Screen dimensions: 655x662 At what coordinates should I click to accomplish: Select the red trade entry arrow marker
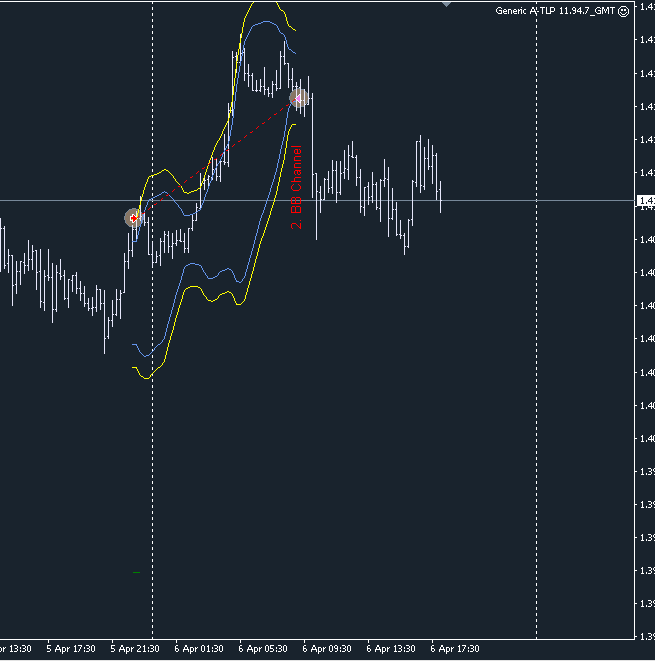[x=133, y=218]
